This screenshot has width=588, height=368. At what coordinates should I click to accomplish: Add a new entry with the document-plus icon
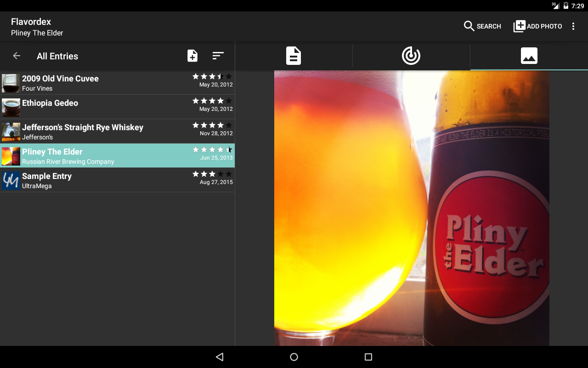point(192,56)
